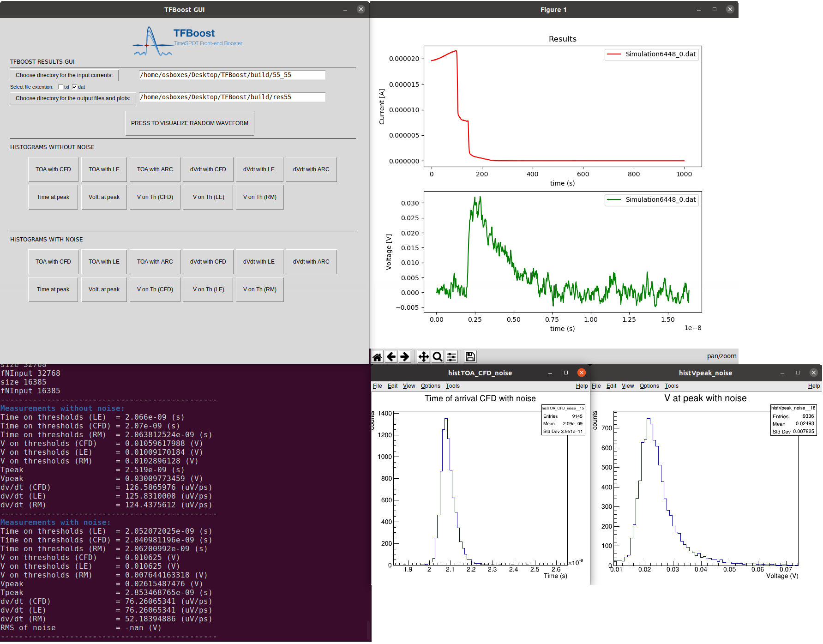823x644 pixels.
Task: Go forward to next view in Figure 1
Action: [405, 356]
